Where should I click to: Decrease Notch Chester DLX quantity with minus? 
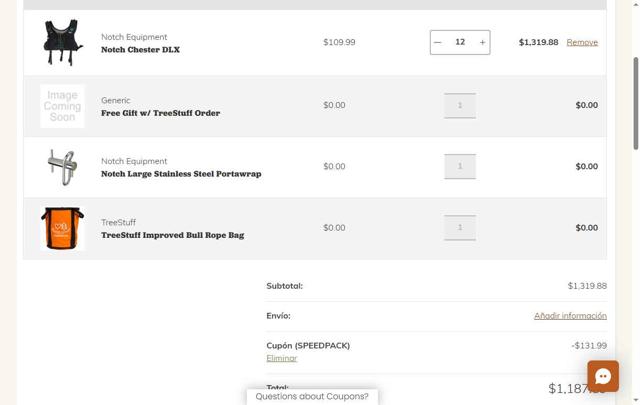(438, 42)
